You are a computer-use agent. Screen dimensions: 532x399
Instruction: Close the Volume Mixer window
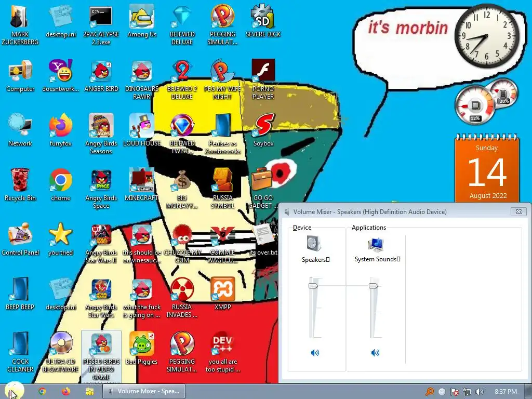(x=519, y=212)
